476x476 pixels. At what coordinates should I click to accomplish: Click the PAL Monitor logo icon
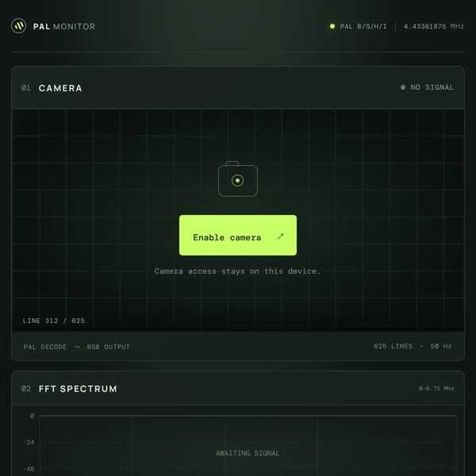(18, 26)
